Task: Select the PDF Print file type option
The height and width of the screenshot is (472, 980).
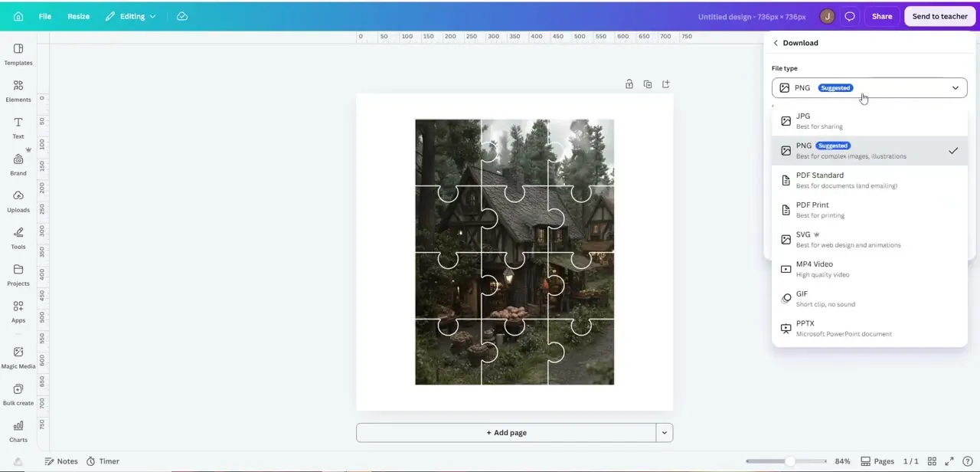Action: (870, 210)
